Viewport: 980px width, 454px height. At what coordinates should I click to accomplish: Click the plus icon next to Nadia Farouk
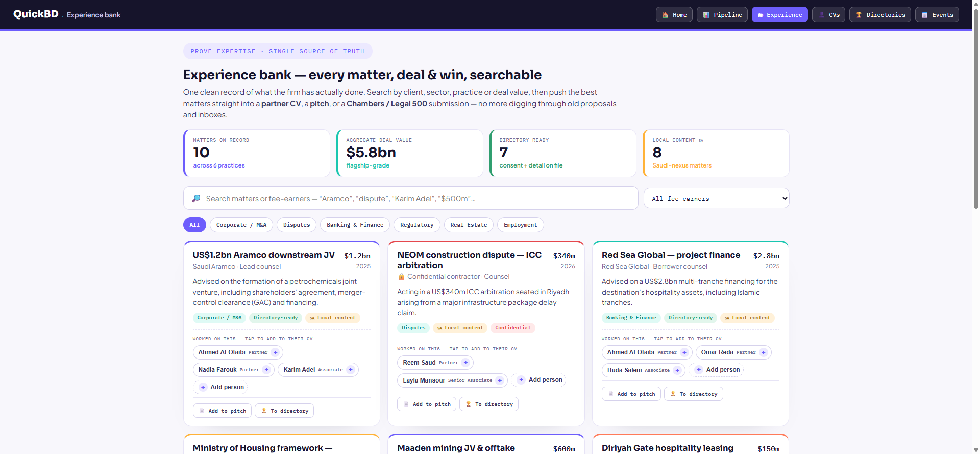(266, 370)
